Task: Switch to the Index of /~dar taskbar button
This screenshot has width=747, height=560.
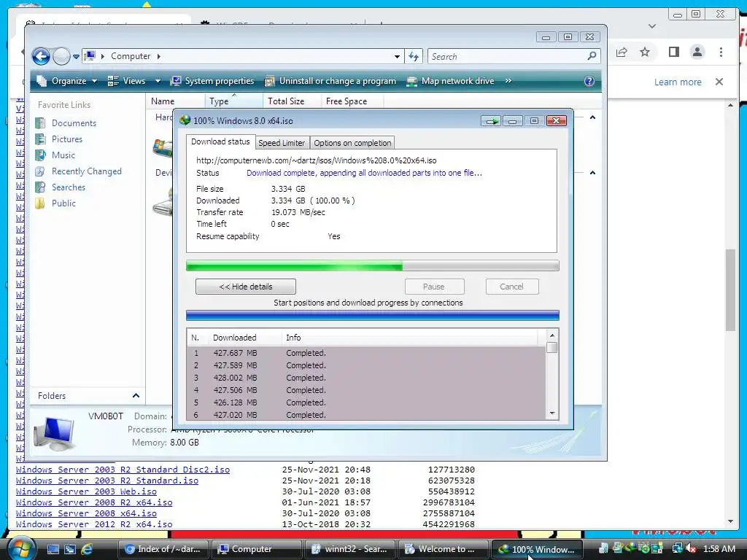Action: pos(163,549)
